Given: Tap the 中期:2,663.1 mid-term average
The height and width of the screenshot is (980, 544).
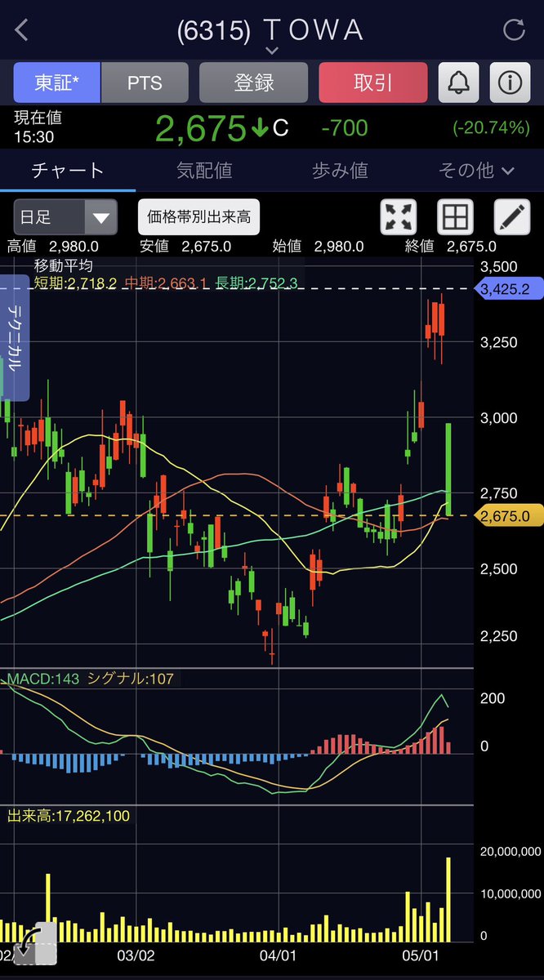Looking at the screenshot, I should 167,283.
